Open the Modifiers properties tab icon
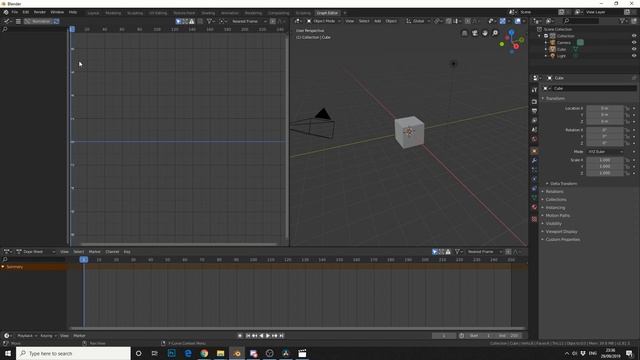This screenshot has width=640, height=360. pos(534,160)
